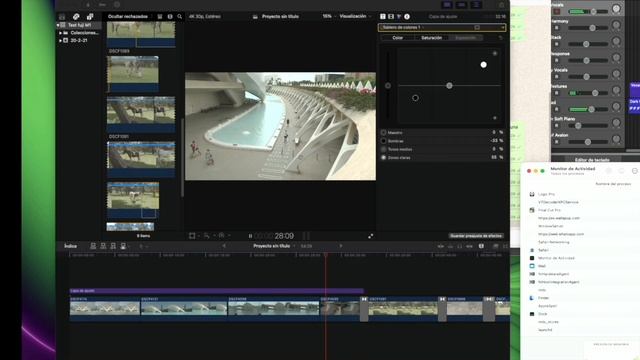Toggle the clip appearance filmstrip icon in browser
The height and width of the screenshot is (360, 640).
point(170,17)
